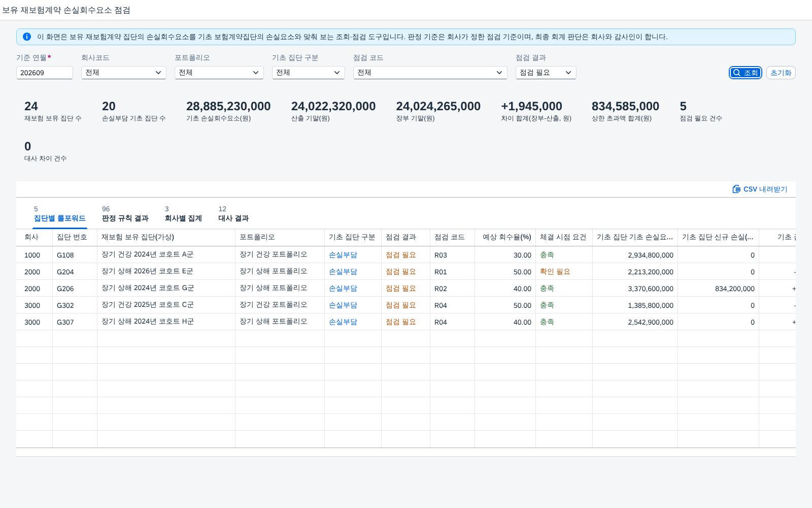
Task: Open the 포트폴리오 dropdown
Action: tap(219, 73)
